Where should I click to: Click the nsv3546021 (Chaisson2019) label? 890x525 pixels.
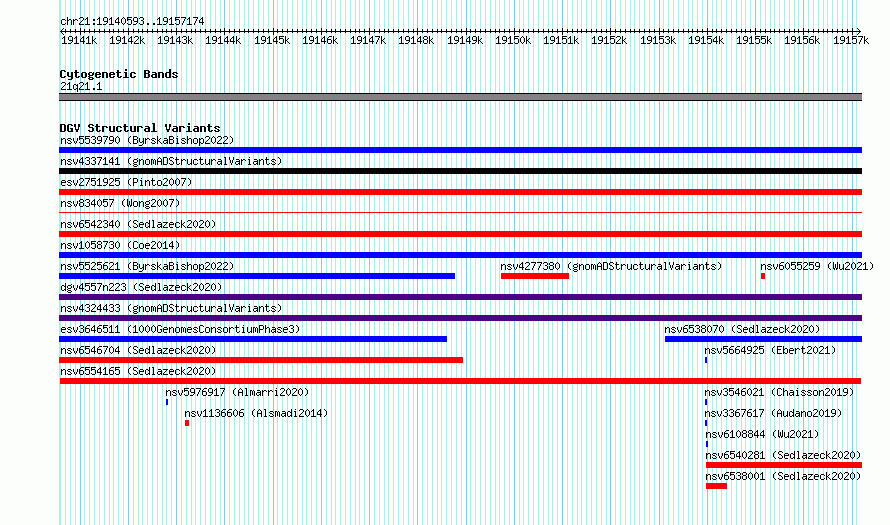pyautogui.click(x=779, y=392)
